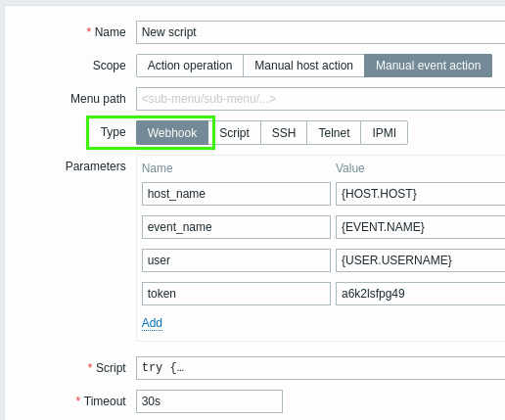The width and height of the screenshot is (505, 420).
Task: Choose Telnet as the type
Action: coord(334,133)
